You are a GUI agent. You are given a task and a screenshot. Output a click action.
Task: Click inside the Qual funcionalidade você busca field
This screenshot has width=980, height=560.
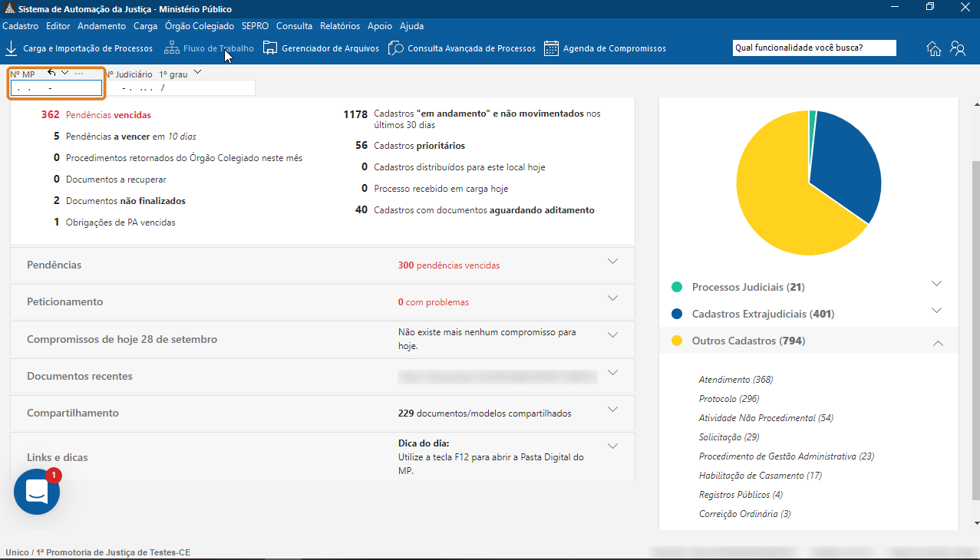click(x=814, y=48)
